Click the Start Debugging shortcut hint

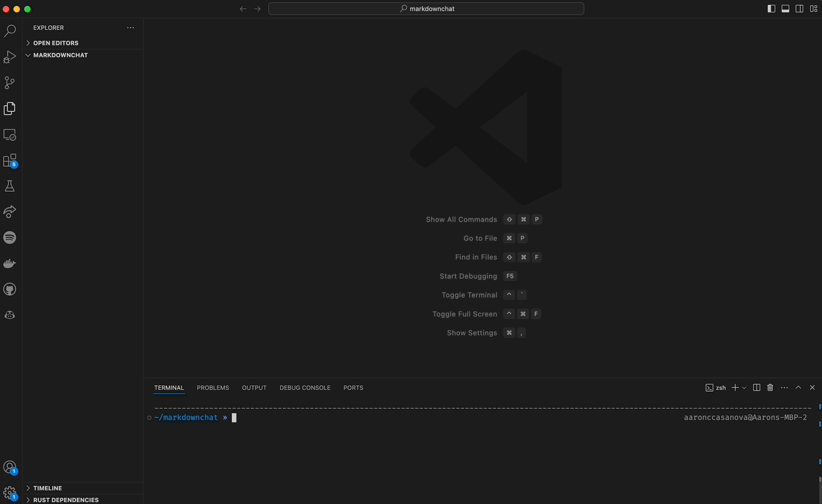click(x=478, y=276)
